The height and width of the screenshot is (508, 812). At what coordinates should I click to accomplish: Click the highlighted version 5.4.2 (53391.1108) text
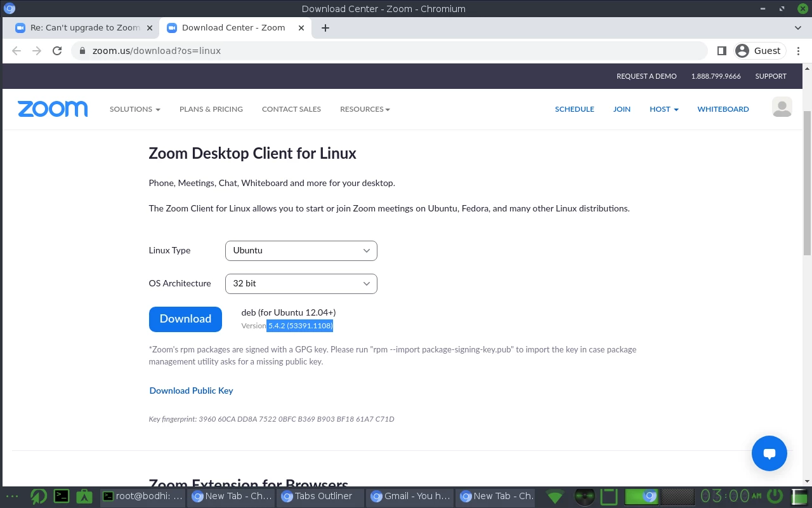(x=300, y=326)
